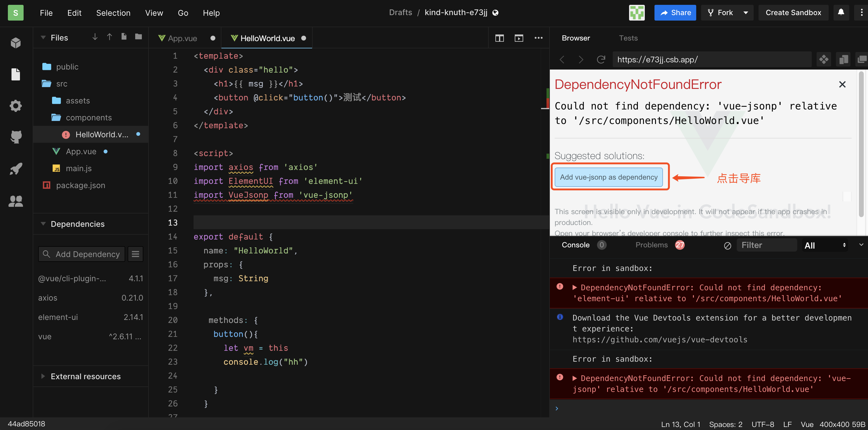Image resolution: width=868 pixels, height=430 pixels.
Task: Refresh the browser preview
Action: [601, 60]
